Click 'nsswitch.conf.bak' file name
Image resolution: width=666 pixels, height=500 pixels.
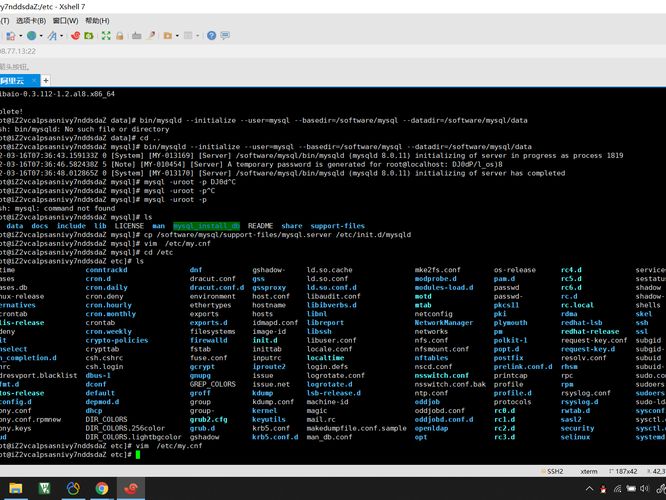click(x=450, y=384)
